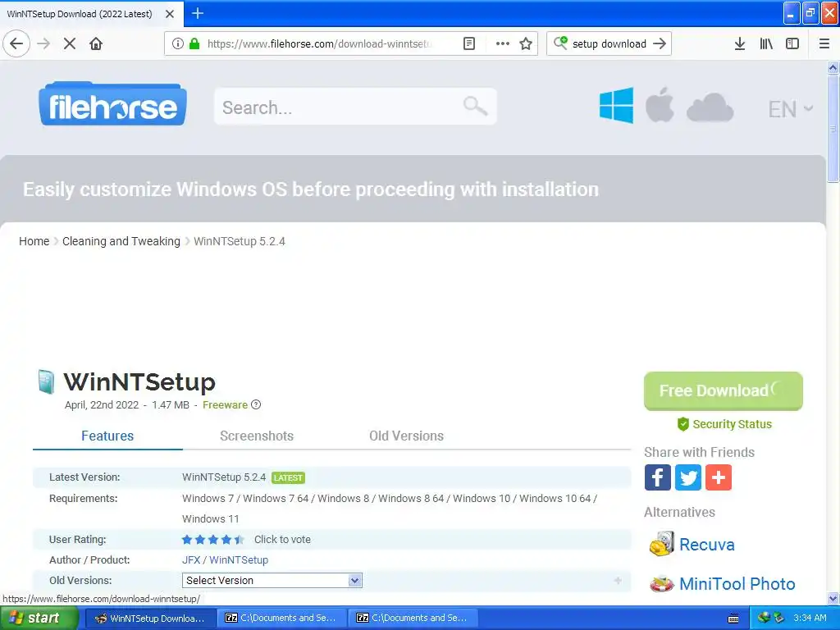840x630 pixels.
Task: Go back with the browser back arrow
Action: (x=16, y=43)
